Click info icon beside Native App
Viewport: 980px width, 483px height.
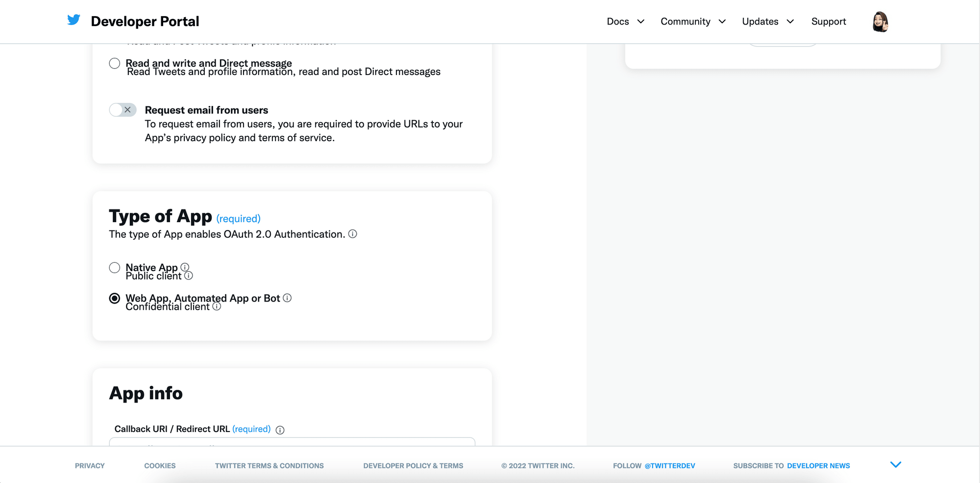point(185,267)
